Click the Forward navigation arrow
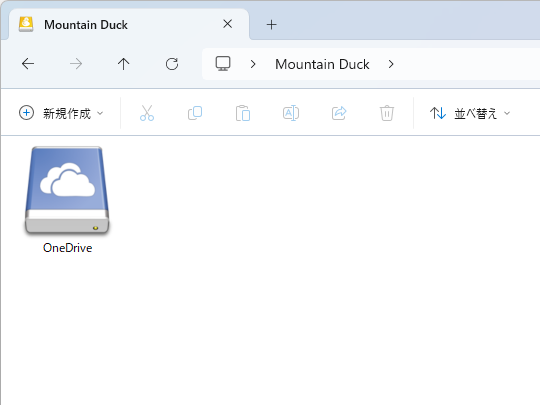The width and height of the screenshot is (540, 405). 76,64
